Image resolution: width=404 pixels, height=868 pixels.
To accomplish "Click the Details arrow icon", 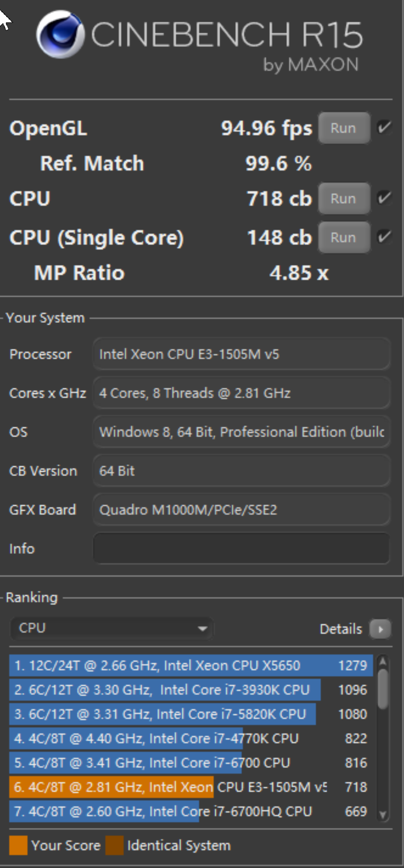I will [380, 629].
